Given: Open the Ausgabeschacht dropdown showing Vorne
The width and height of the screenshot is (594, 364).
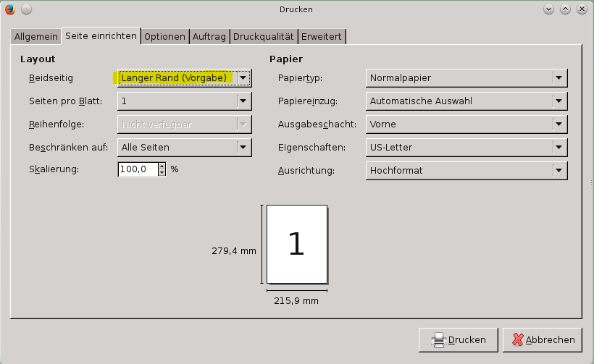Looking at the screenshot, I should tap(467, 124).
